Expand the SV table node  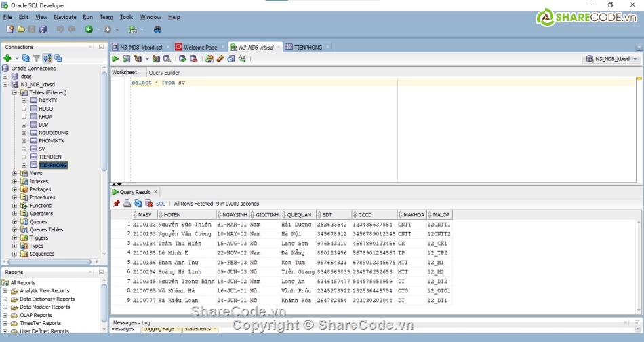point(24,149)
